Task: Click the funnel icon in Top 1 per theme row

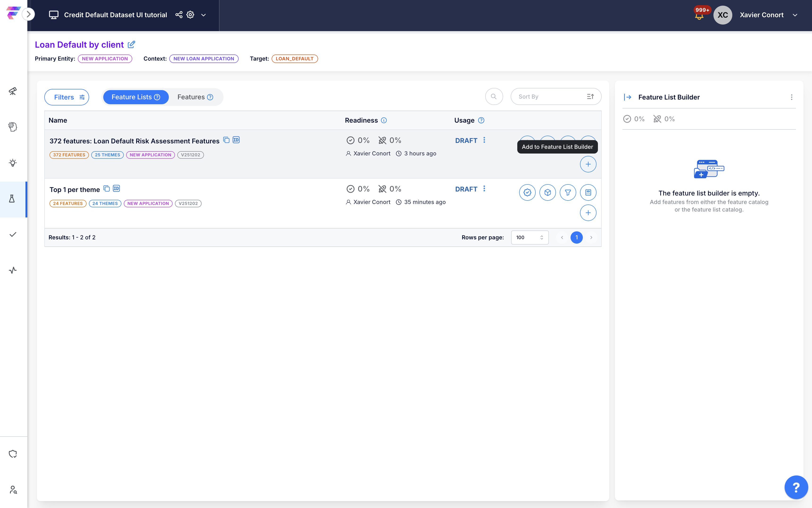Action: 568,192
